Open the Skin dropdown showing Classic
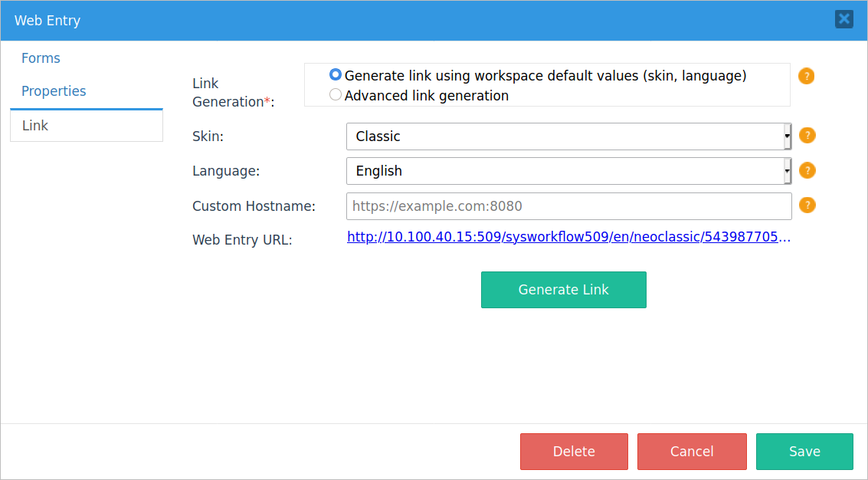Screen dimensions: 868x480 click(564, 136)
